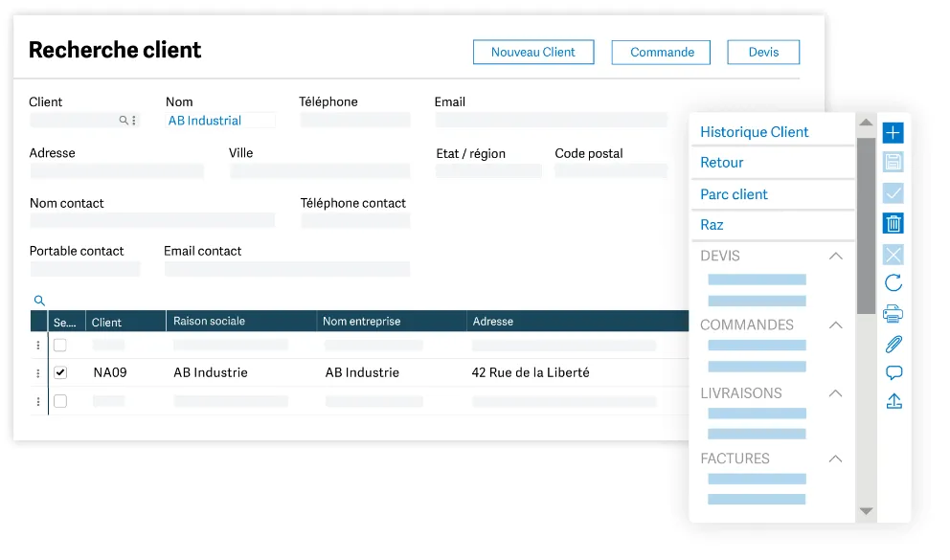The height and width of the screenshot is (560, 950).
Task: Click the NA09 client code cell
Action: [x=110, y=372]
